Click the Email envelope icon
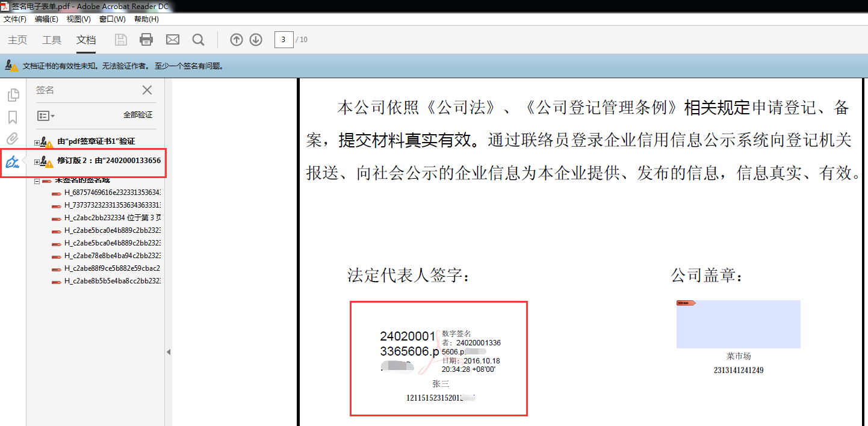This screenshot has width=868, height=426. [x=173, y=40]
